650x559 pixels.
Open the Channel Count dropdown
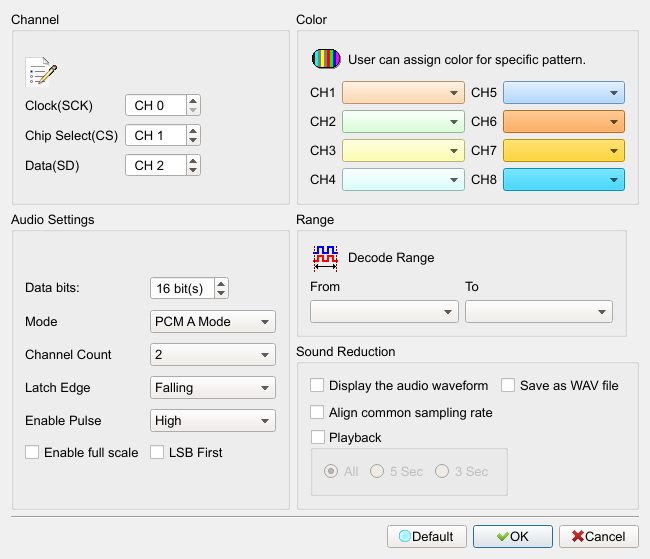coord(213,355)
